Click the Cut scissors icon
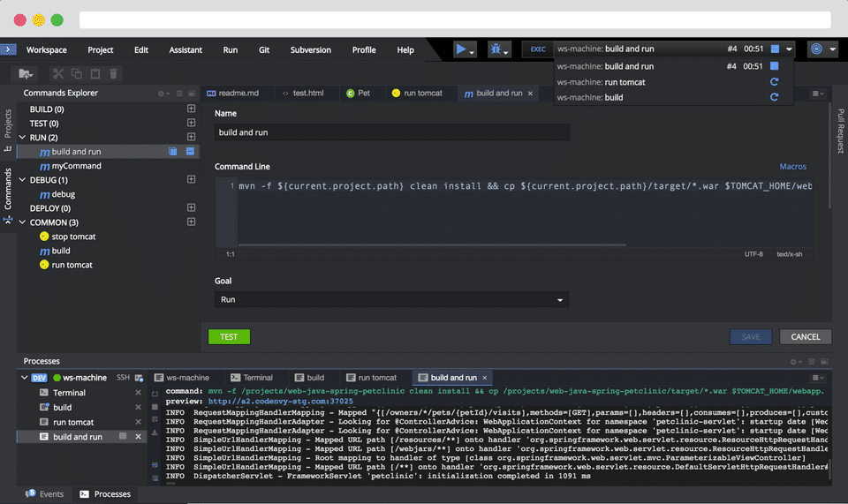The height and width of the screenshot is (504, 848). coord(58,75)
